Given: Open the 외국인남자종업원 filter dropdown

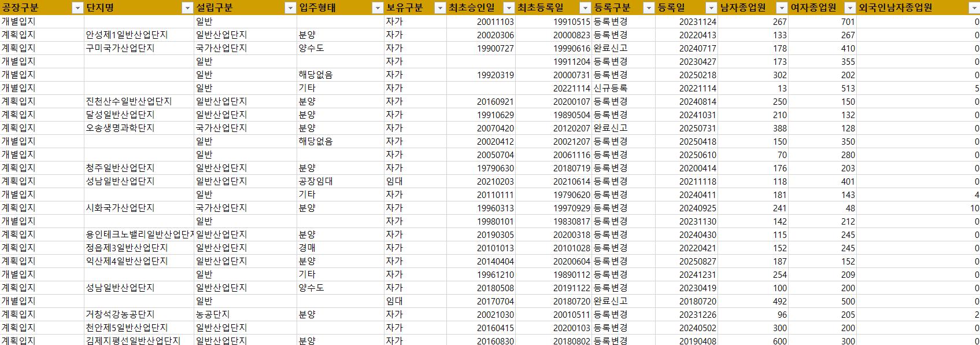Looking at the screenshot, I should tap(973, 8).
